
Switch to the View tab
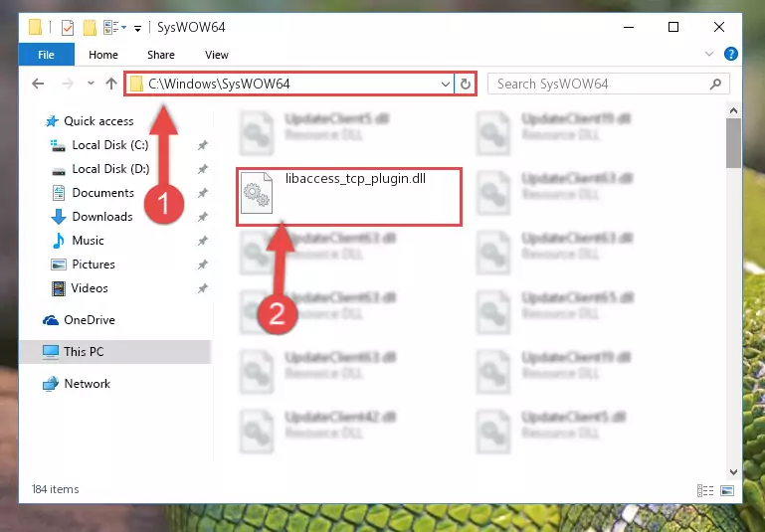(217, 55)
